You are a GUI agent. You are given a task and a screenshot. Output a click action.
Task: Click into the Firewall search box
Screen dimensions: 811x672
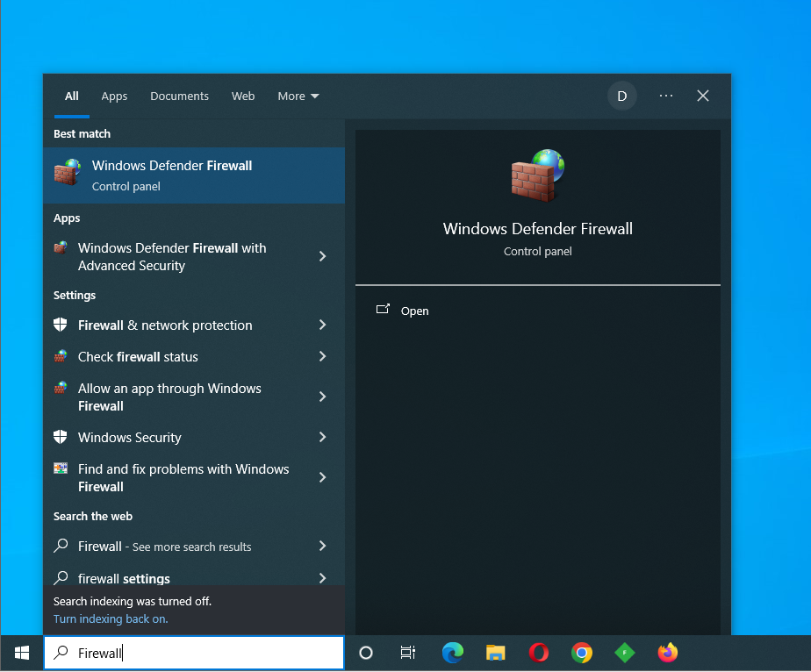(x=194, y=653)
